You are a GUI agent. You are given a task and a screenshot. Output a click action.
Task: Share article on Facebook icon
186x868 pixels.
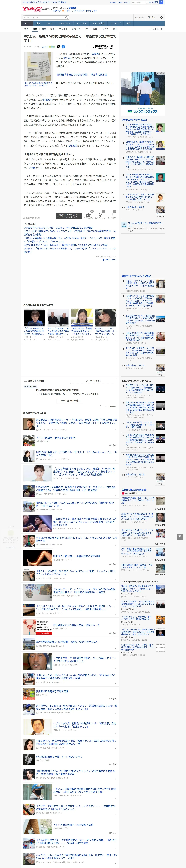tap(63, 47)
